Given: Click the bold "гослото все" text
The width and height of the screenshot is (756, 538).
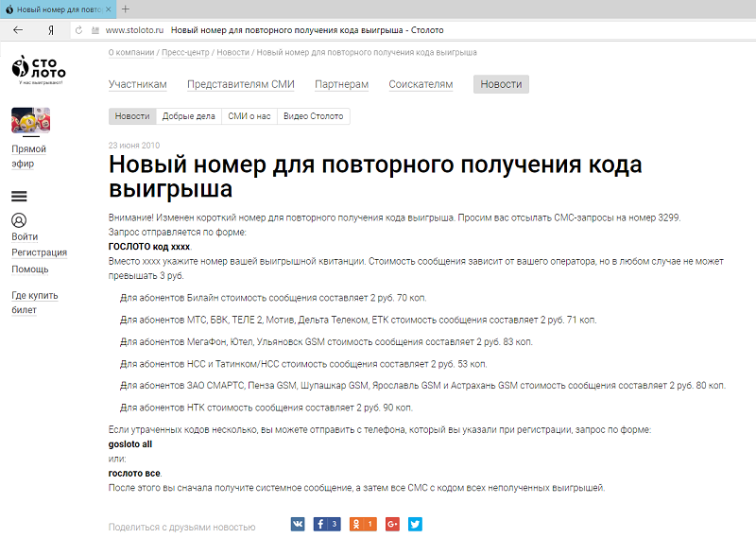Looking at the screenshot, I should (x=134, y=474).
